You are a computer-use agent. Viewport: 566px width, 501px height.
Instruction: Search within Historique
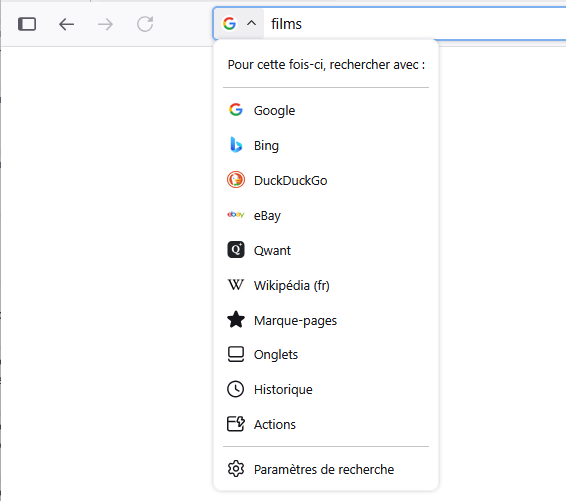click(x=326, y=389)
